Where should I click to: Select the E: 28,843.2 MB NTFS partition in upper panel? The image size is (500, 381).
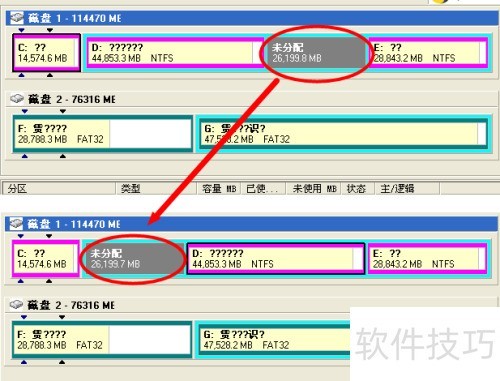pyautogui.click(x=428, y=53)
